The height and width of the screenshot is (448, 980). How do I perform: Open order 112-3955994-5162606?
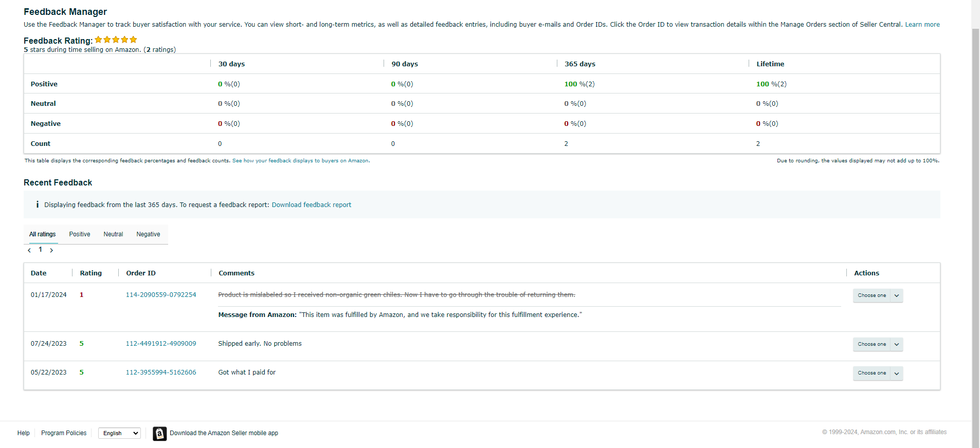pos(161,372)
